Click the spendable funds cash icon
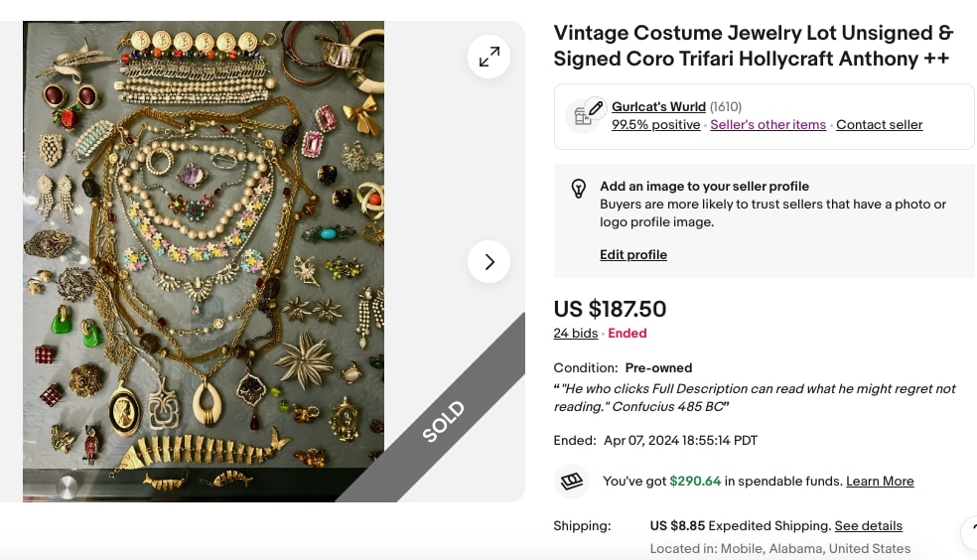977x560 pixels. (571, 481)
